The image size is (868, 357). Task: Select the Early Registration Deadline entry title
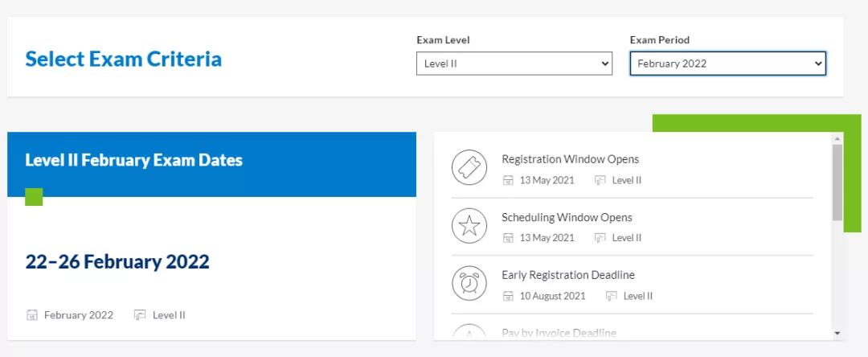tap(567, 275)
